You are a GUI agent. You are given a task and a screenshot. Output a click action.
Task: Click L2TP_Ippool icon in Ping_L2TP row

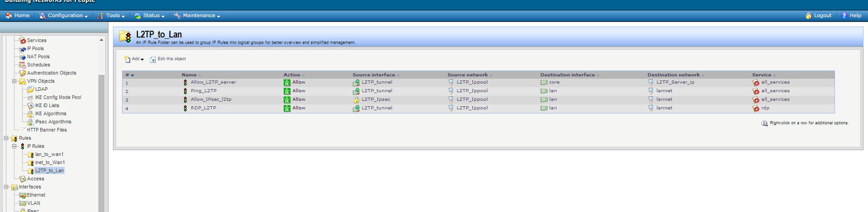pos(451,91)
